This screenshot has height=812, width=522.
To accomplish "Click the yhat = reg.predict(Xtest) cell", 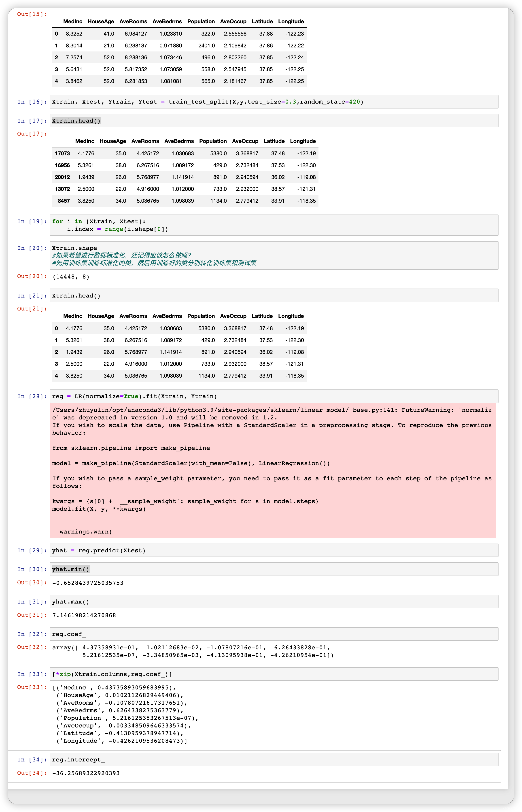I will [274, 550].
